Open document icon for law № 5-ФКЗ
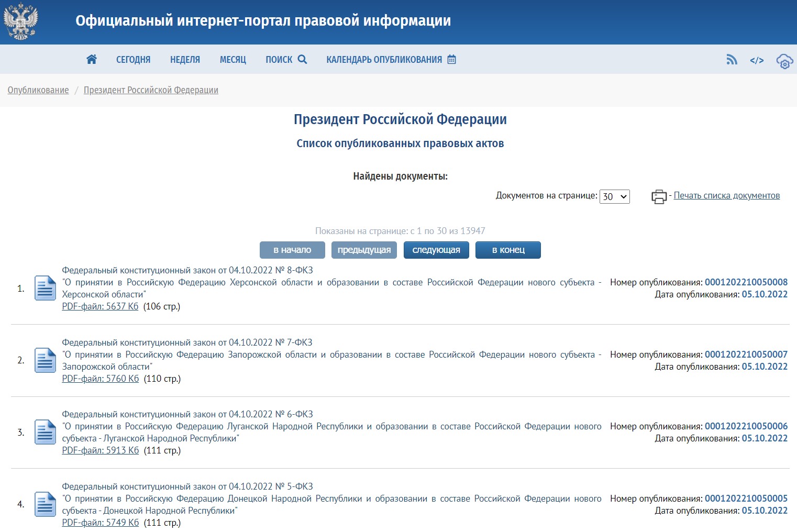 45,504
